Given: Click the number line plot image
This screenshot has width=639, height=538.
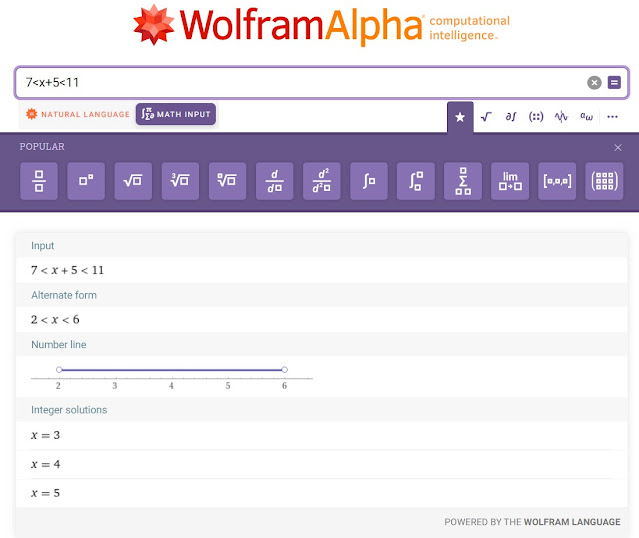Looking at the screenshot, I should (172, 377).
